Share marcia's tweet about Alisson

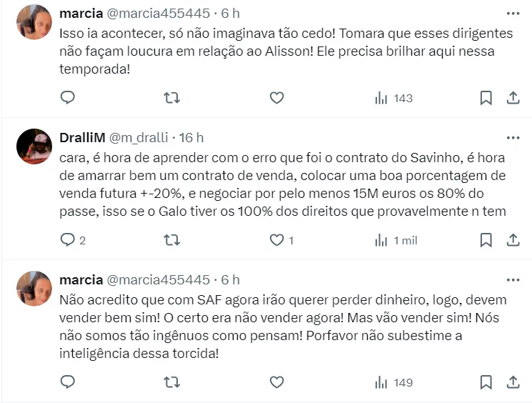coord(513,98)
